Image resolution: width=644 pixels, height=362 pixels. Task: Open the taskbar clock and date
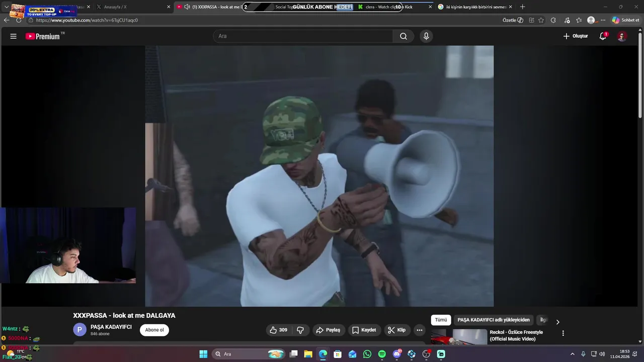620,354
